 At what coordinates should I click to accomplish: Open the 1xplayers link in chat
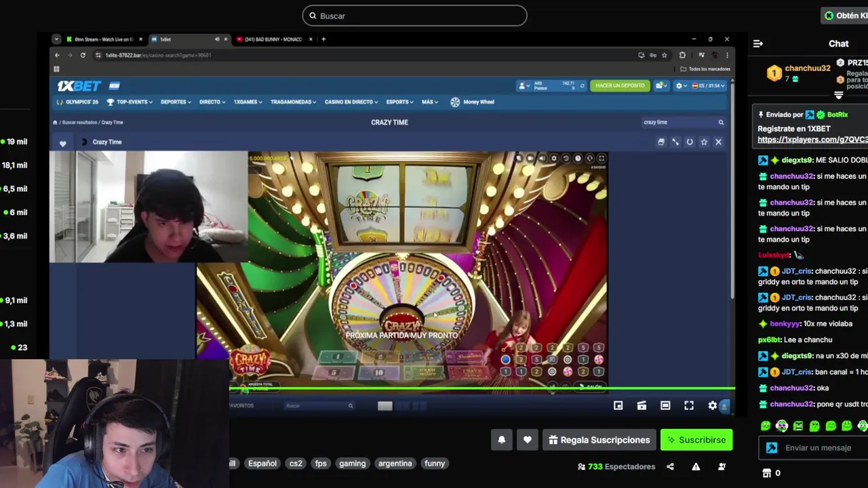point(812,140)
